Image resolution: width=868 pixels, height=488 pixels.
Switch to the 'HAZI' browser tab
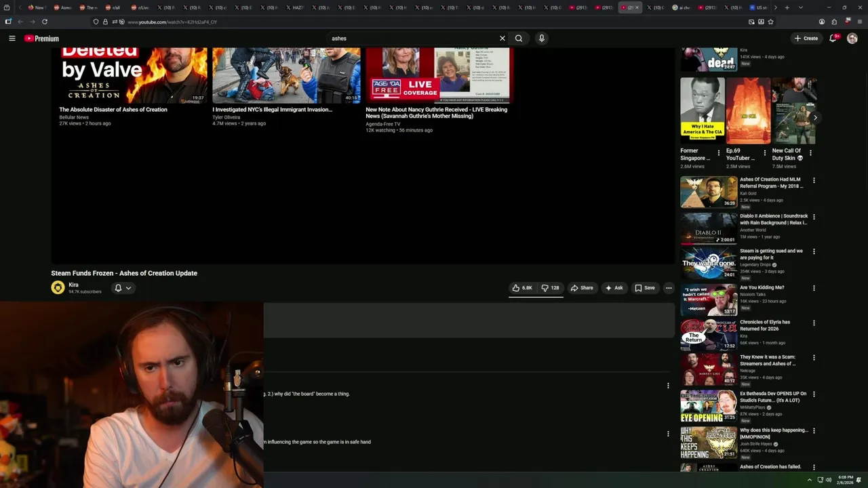(x=295, y=7)
